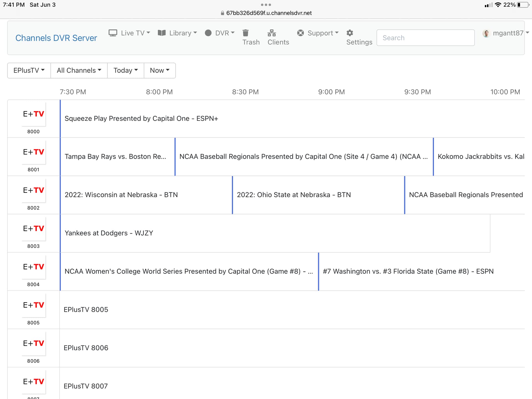532x399 pixels.
Task: Click the Trash can icon
Action: pos(245,33)
